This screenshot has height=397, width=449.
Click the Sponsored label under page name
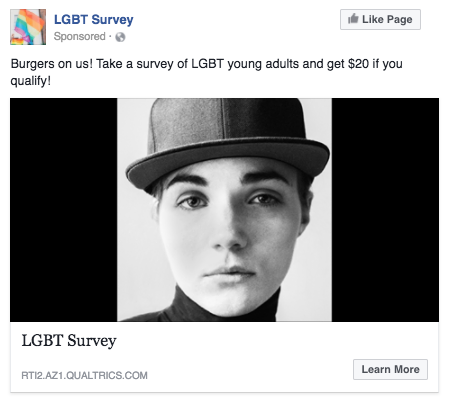(80, 36)
